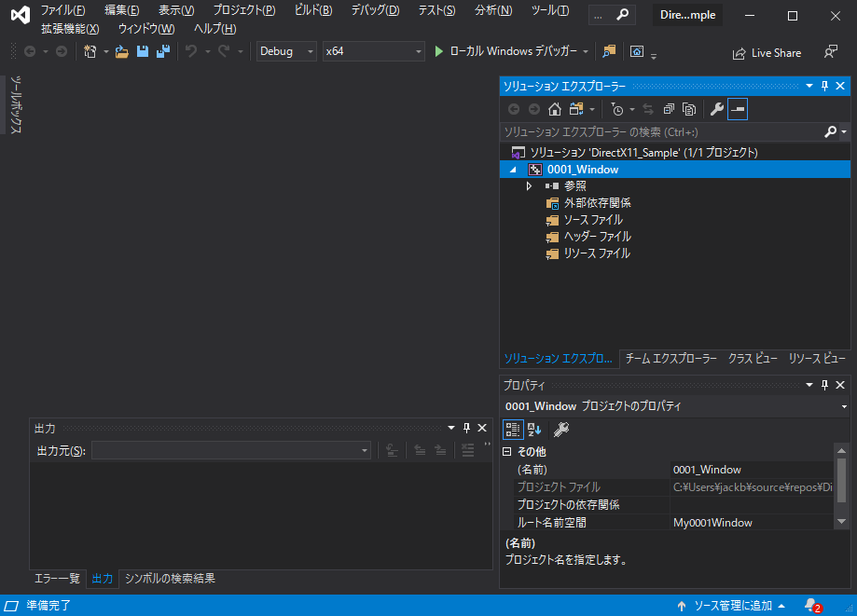This screenshot has height=616, width=857.
Task: Click ソース管理に追加 in the status bar
Action: pyautogui.click(x=733, y=604)
